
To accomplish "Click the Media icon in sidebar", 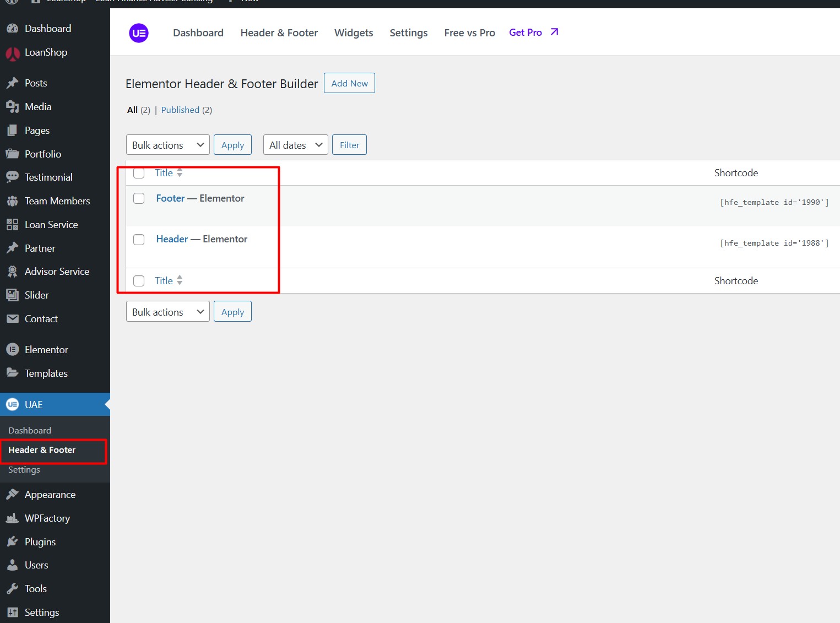I will pos(12,107).
